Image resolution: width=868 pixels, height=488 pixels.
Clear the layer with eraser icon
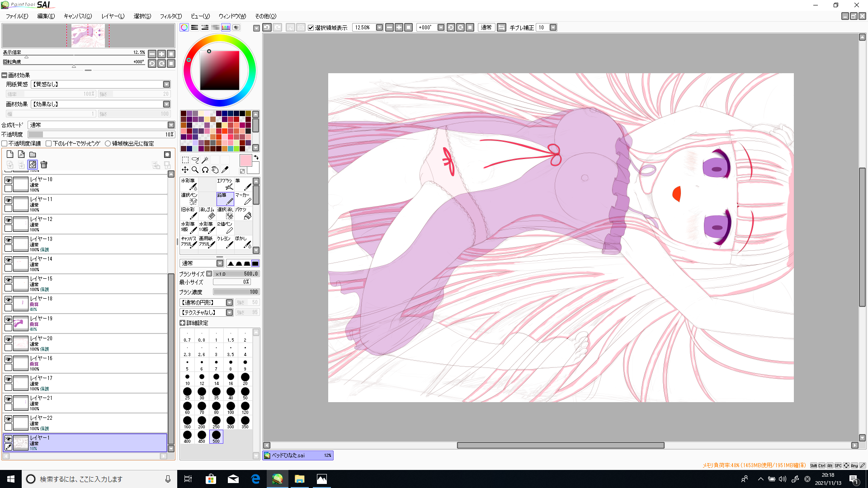(x=33, y=165)
